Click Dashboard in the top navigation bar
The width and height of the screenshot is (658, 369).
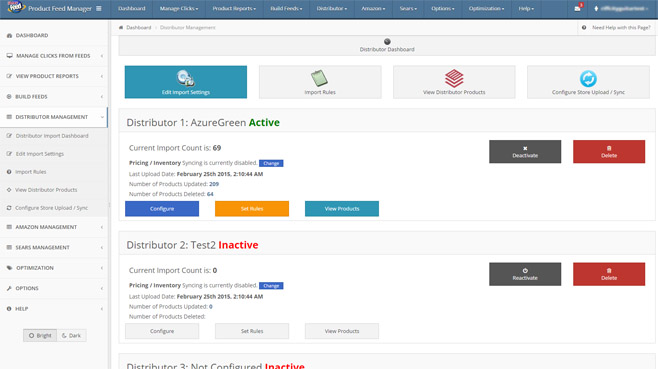[x=132, y=9]
